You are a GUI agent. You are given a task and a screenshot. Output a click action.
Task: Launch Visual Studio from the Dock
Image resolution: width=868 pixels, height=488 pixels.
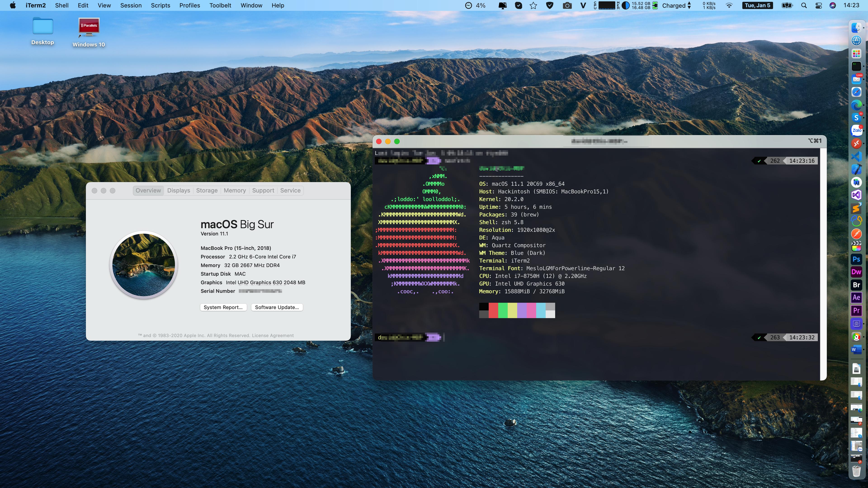tap(856, 195)
